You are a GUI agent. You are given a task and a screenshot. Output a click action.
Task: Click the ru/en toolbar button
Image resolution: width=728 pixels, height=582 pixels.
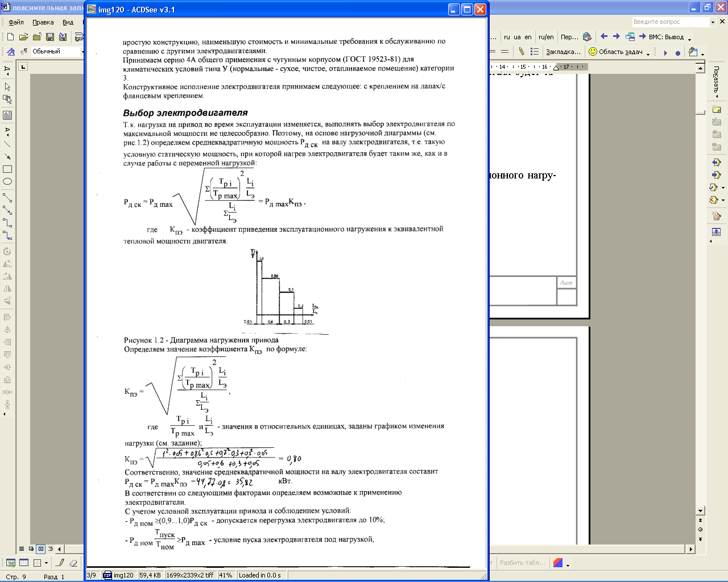[x=546, y=37]
